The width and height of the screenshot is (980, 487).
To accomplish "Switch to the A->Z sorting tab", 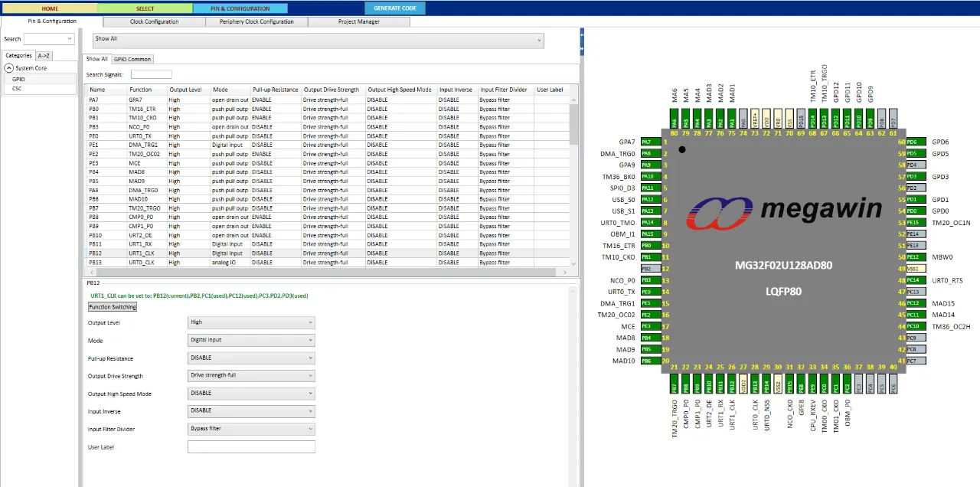I will (x=44, y=55).
